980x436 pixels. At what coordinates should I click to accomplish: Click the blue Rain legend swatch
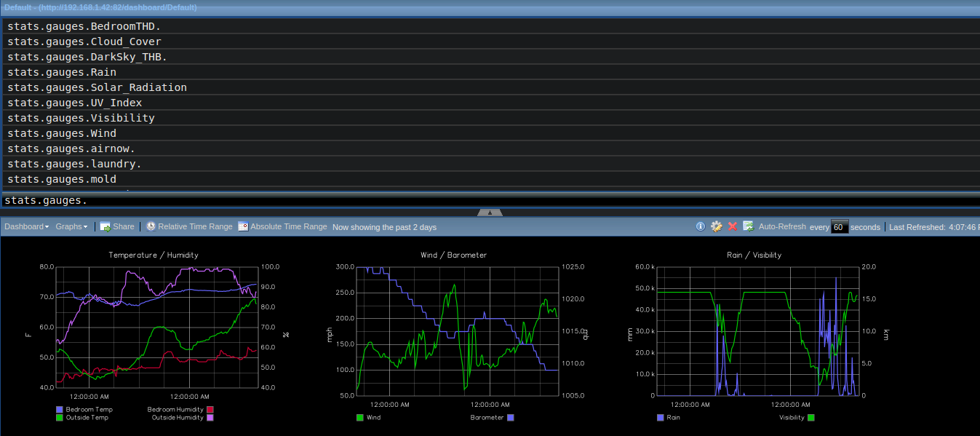point(661,417)
